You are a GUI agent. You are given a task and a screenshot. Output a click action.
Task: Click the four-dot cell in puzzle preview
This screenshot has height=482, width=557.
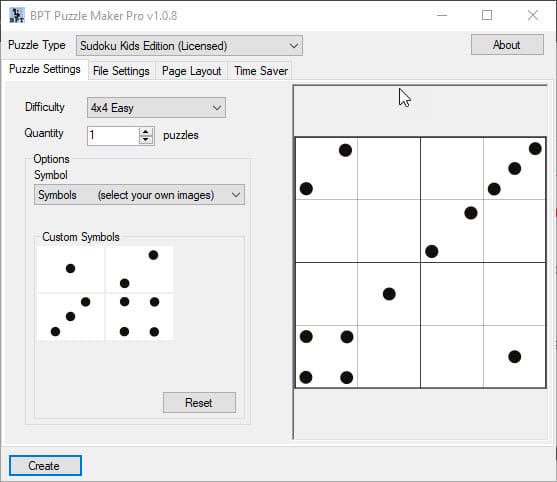coord(326,357)
